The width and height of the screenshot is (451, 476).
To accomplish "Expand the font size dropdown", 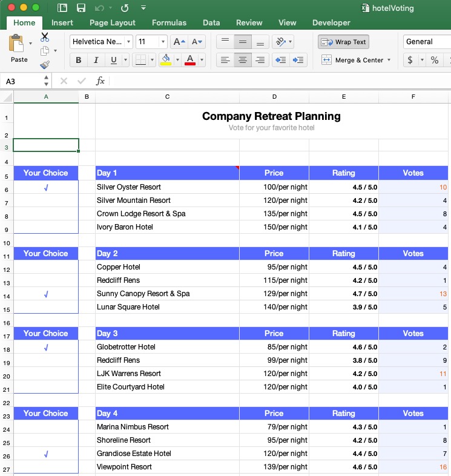I will coord(163,42).
